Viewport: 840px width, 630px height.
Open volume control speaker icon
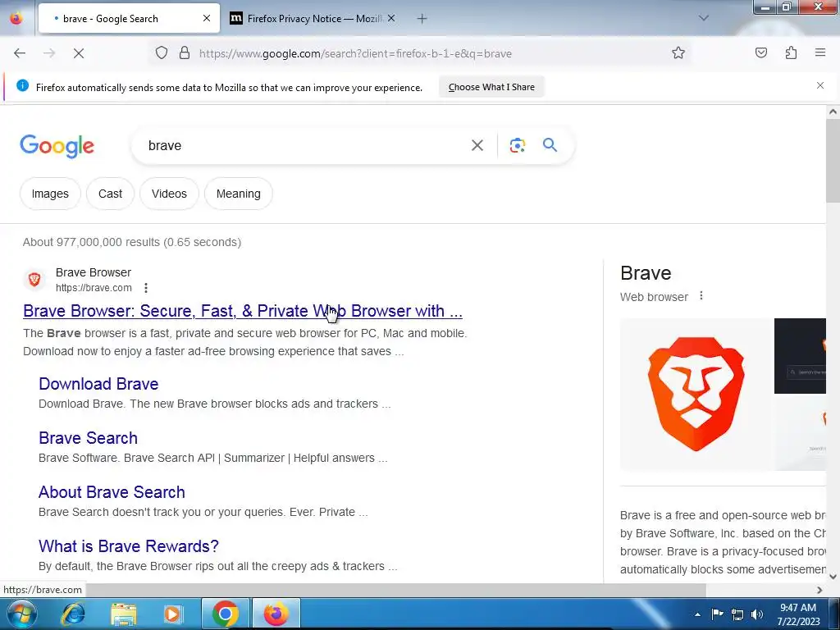click(757, 614)
